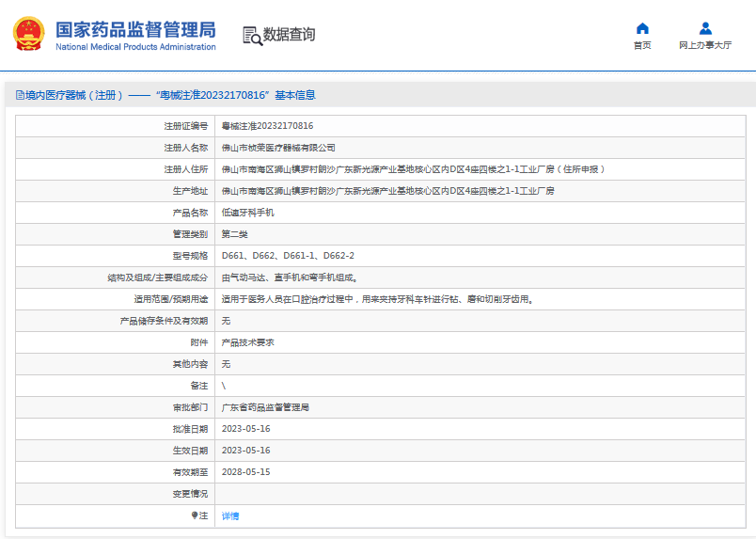Click the 结构及组成/主要组成成分 label
This screenshot has width=756, height=539.
tap(158, 277)
